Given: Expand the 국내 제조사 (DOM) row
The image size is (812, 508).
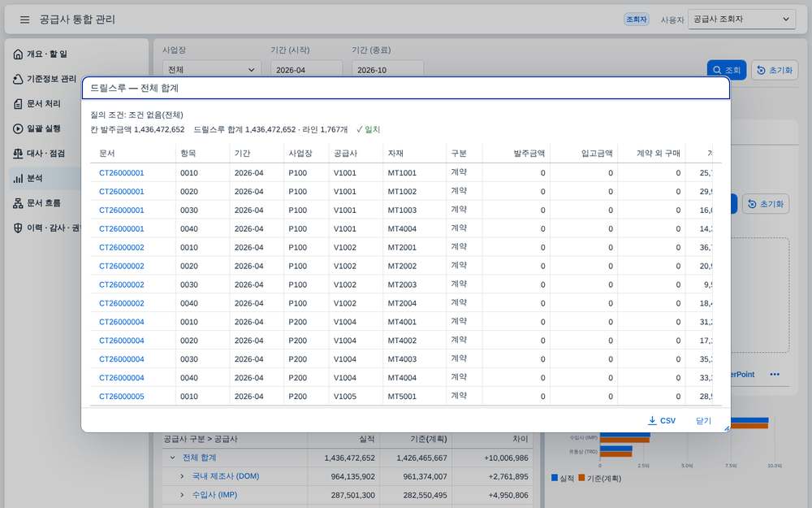Looking at the screenshot, I should pos(182,476).
